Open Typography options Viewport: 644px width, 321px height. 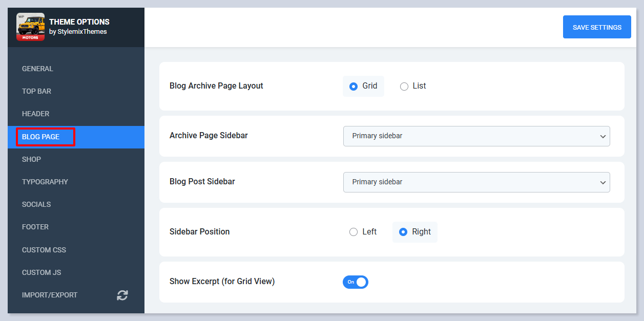45,182
